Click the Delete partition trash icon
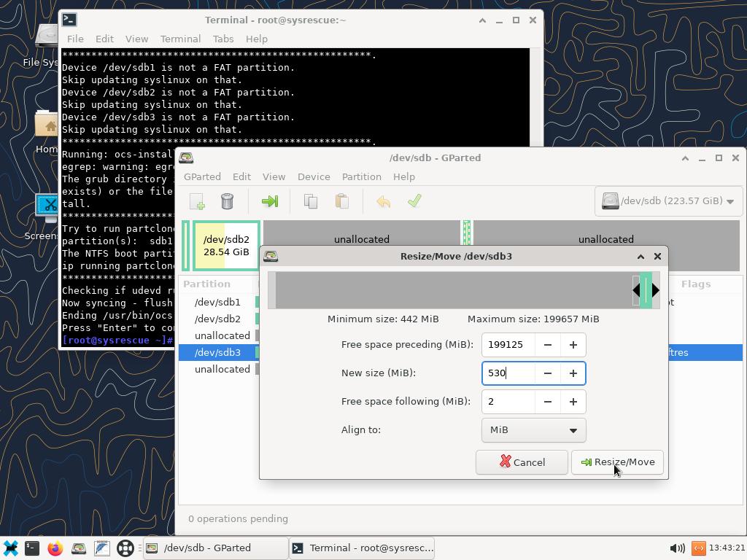 [x=227, y=201]
